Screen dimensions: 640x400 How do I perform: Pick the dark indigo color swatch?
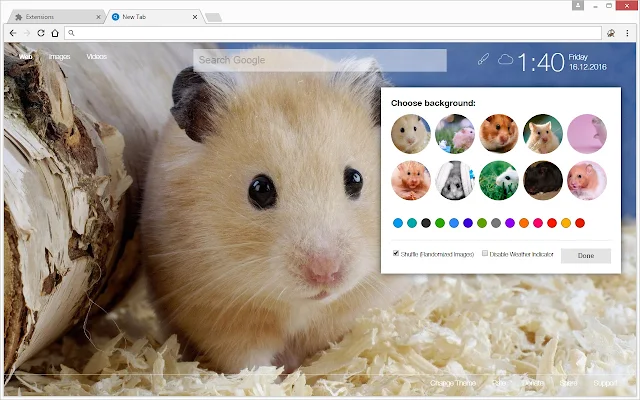coord(468,223)
